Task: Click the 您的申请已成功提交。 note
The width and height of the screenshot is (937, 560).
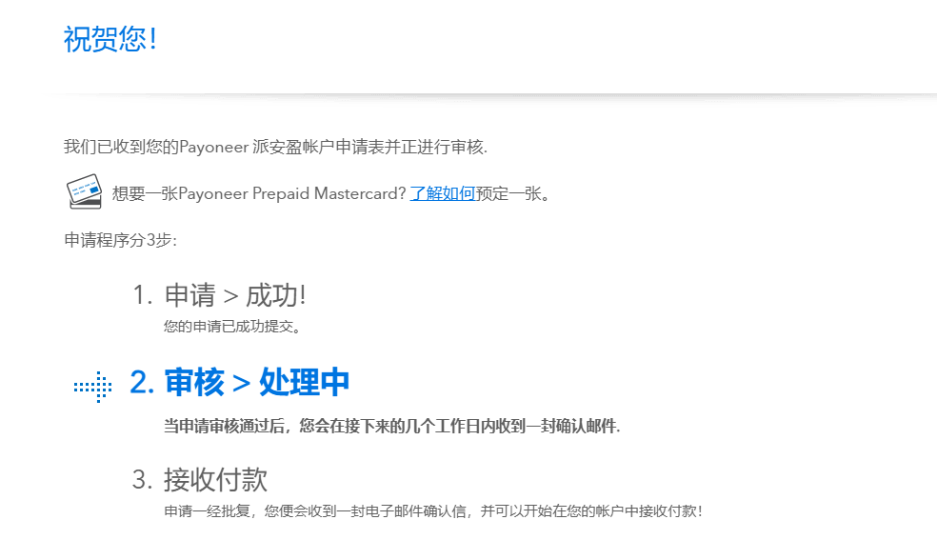Action: click(x=232, y=327)
